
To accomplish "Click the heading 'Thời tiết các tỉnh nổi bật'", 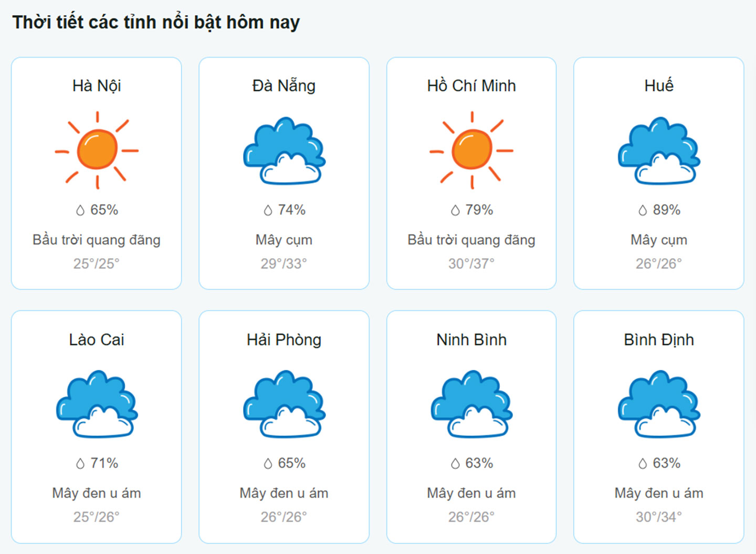I will coord(156,23).
